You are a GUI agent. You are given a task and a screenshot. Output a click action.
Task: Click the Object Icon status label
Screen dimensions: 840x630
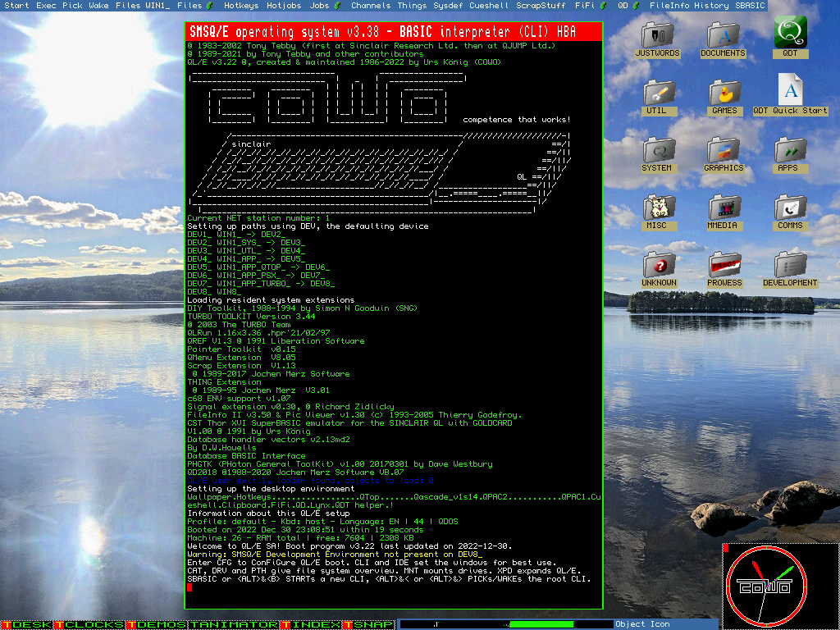coord(642,624)
